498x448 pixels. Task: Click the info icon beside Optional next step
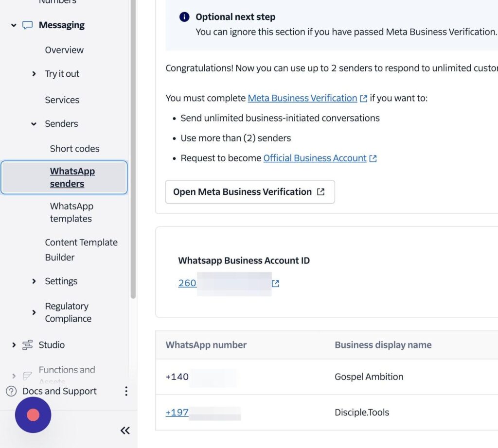[x=184, y=17]
